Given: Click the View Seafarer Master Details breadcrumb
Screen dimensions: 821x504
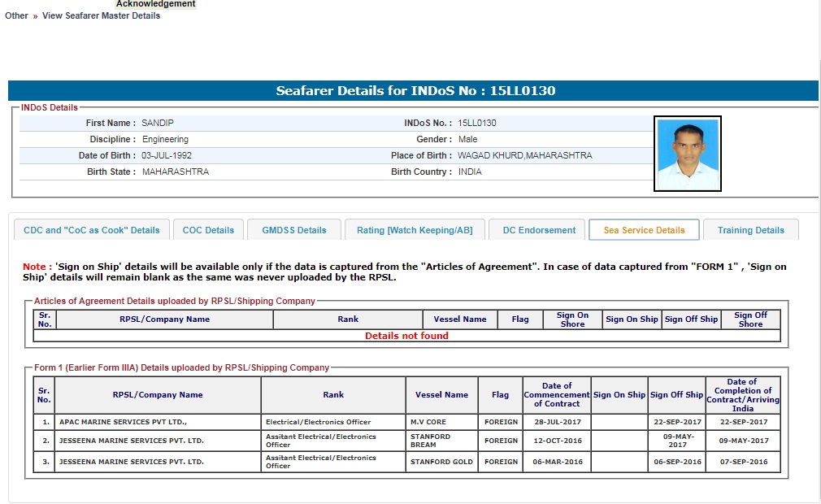Looking at the screenshot, I should (101, 15).
